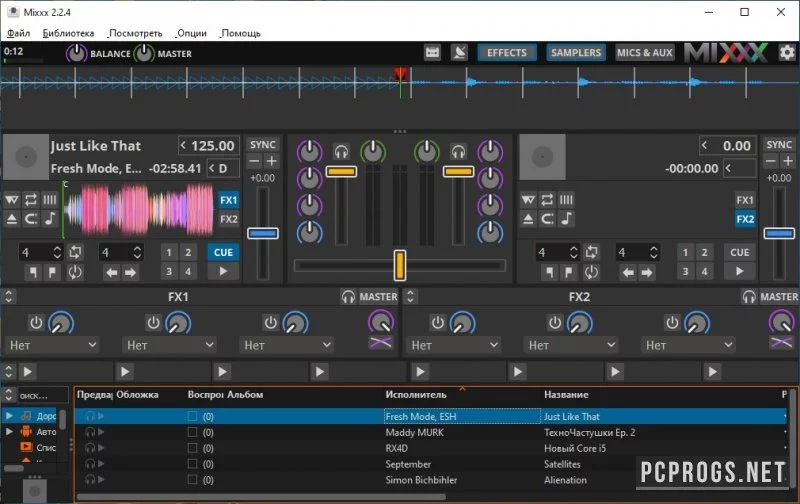
Task: Trigger hotcue 1 on the left deck
Action: (169, 252)
